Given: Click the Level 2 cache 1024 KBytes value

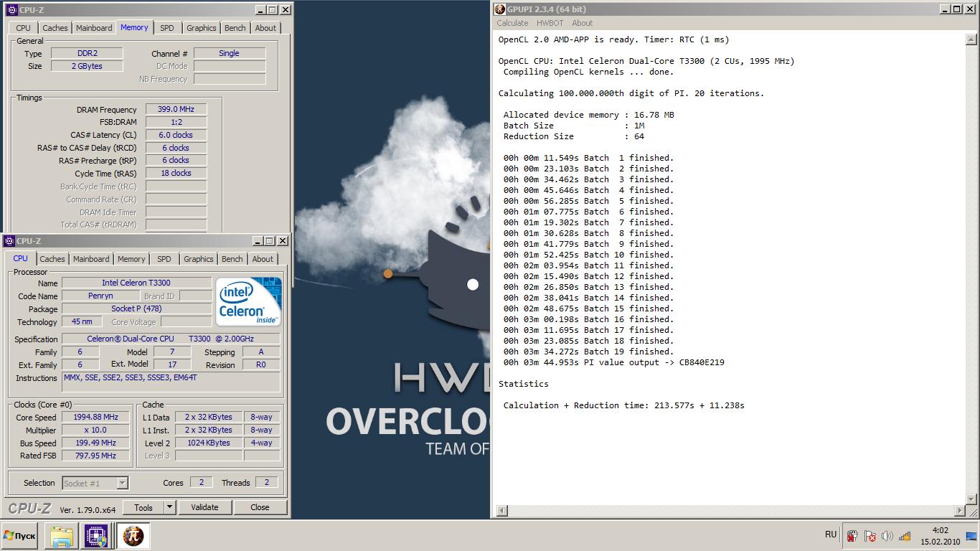Looking at the screenshot, I should pos(208,443).
